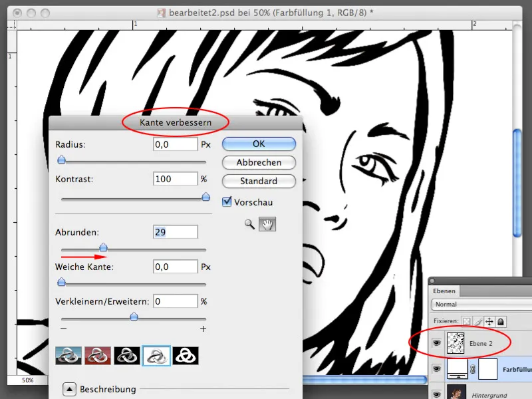The image size is (532, 399).
Task: Select the zoom magnifier tool in dialog
Action: point(249,224)
